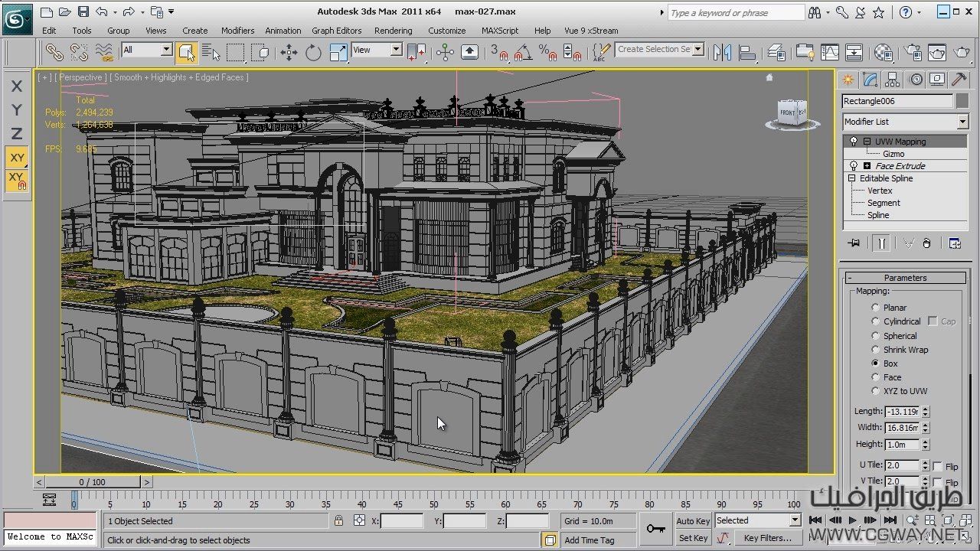Image resolution: width=980 pixels, height=551 pixels.
Task: Click the Pin Stack icon
Action: [x=854, y=243]
